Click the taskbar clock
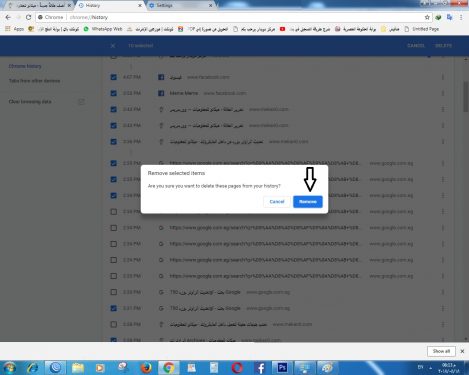The image size is (469, 375). 449,368
